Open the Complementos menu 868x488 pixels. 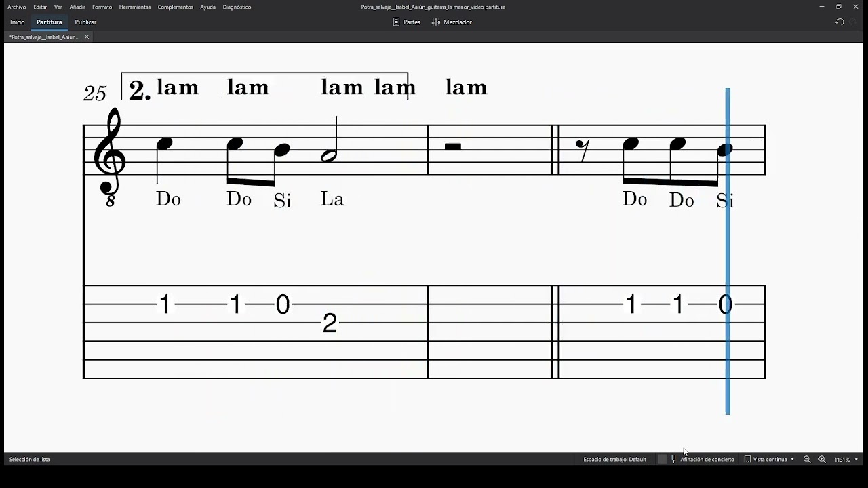pos(176,7)
